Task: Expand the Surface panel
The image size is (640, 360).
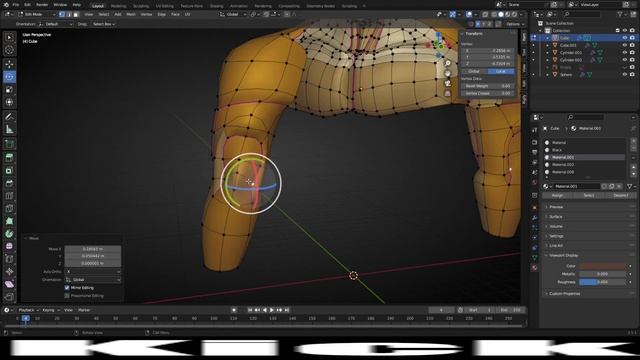Action: pyautogui.click(x=556, y=217)
